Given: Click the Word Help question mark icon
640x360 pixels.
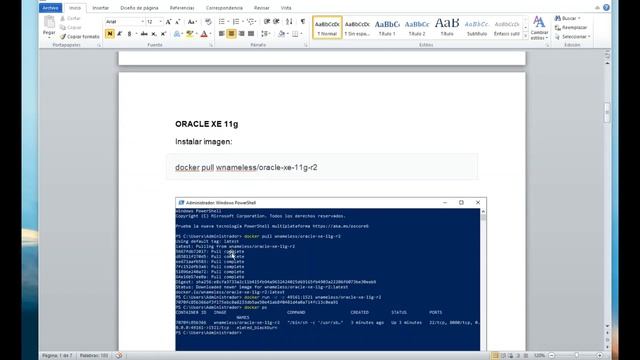Looking at the screenshot, I should [606, 7].
